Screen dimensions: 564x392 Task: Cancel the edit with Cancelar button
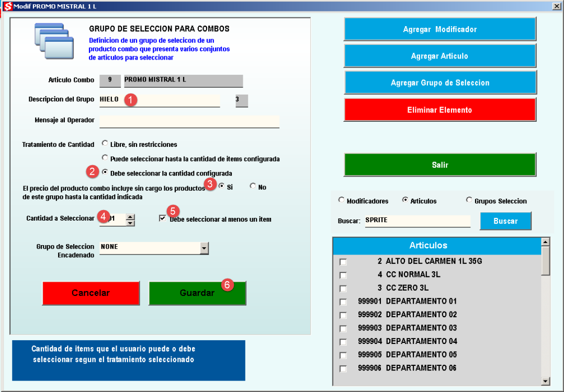click(x=91, y=293)
